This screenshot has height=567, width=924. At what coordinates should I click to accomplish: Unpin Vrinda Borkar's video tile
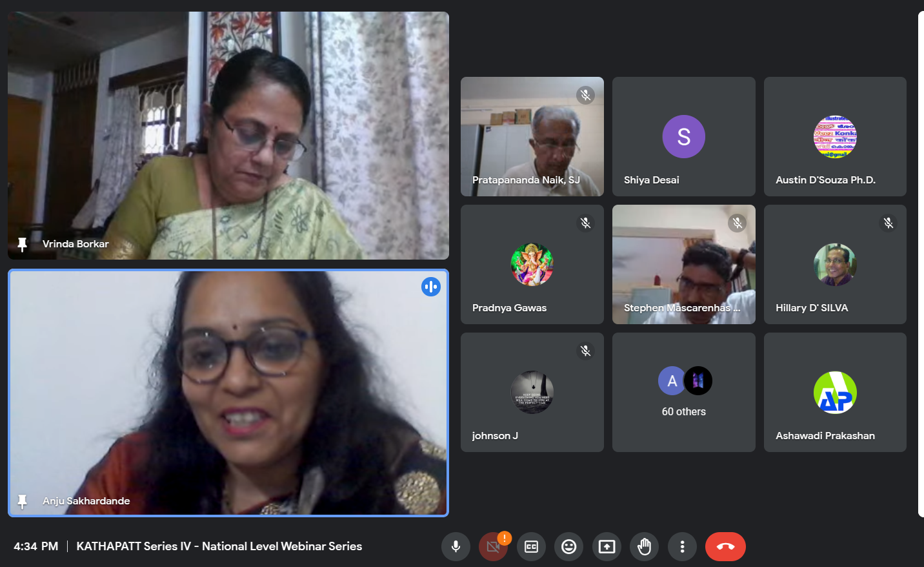tap(23, 244)
